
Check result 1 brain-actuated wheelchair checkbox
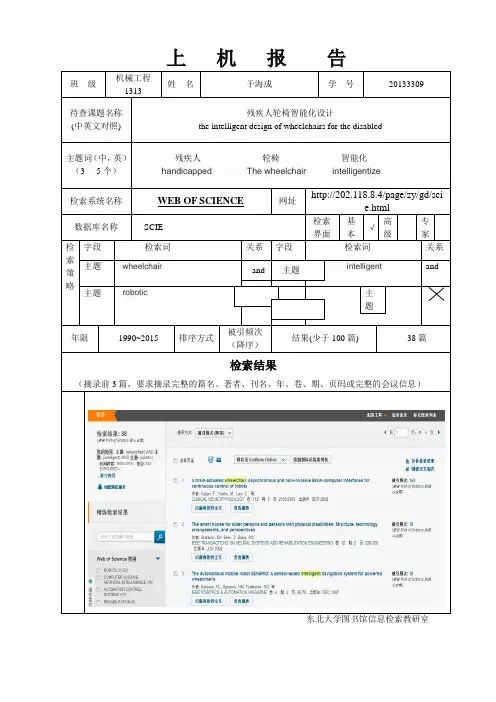[175, 480]
